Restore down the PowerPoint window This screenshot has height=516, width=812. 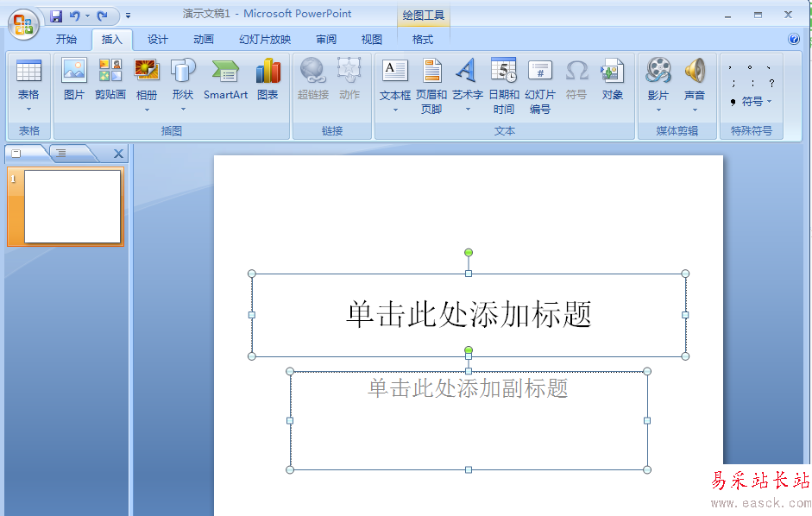tap(758, 16)
